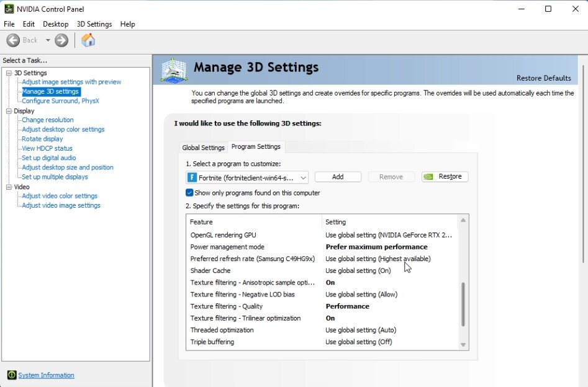This screenshot has width=588, height=387.
Task: Open the System Information link
Action: [x=46, y=375]
